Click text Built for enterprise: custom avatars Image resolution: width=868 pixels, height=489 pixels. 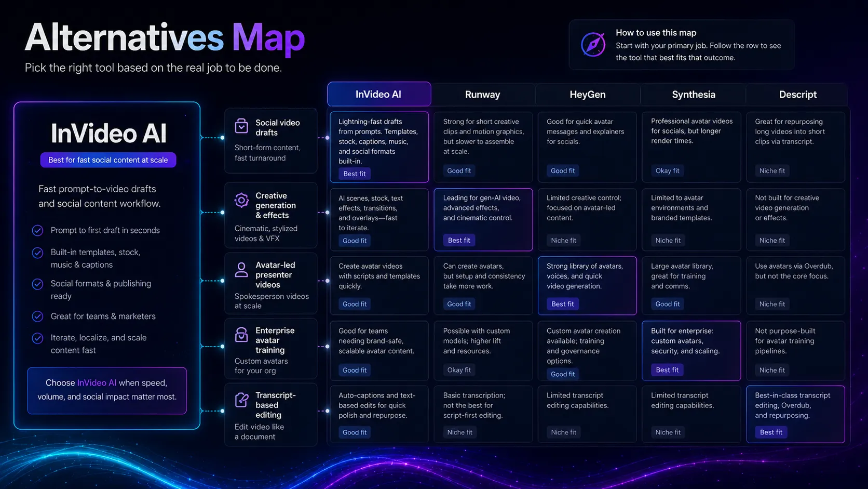685,341
